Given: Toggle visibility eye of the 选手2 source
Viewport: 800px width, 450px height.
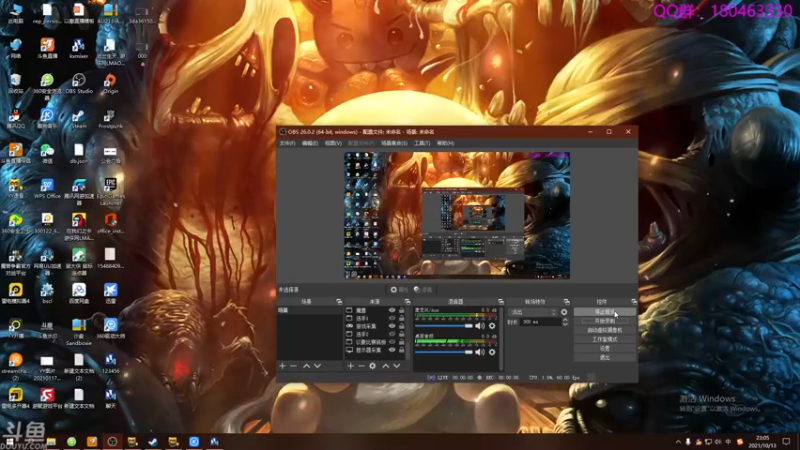Looking at the screenshot, I should point(392,334).
